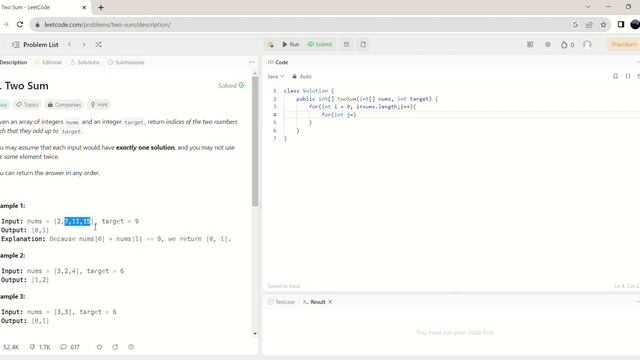Open settings gear icon in top bar
The width and height of the screenshot is (640, 360).
(548, 44)
